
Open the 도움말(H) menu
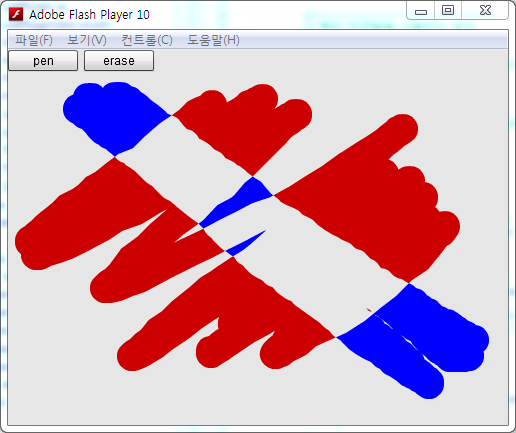coord(213,40)
